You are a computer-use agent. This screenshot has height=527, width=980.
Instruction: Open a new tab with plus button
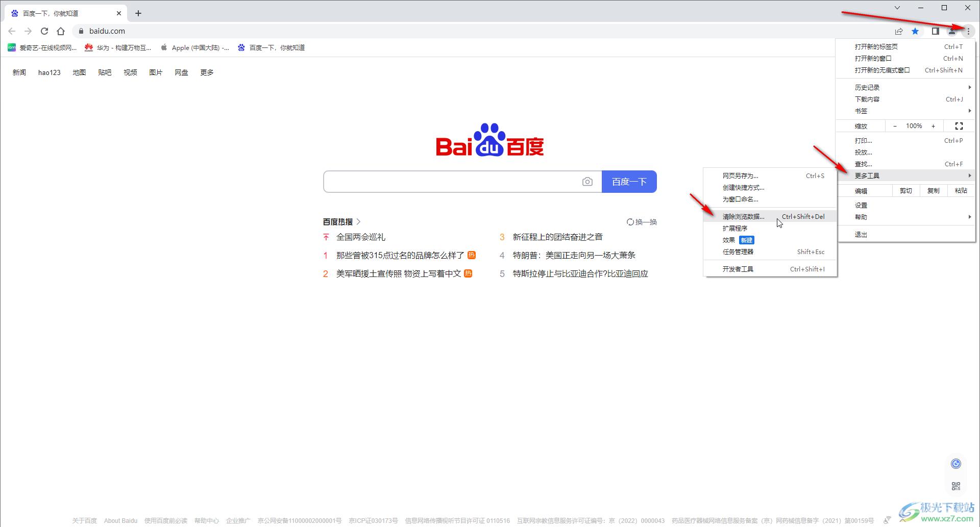[138, 13]
